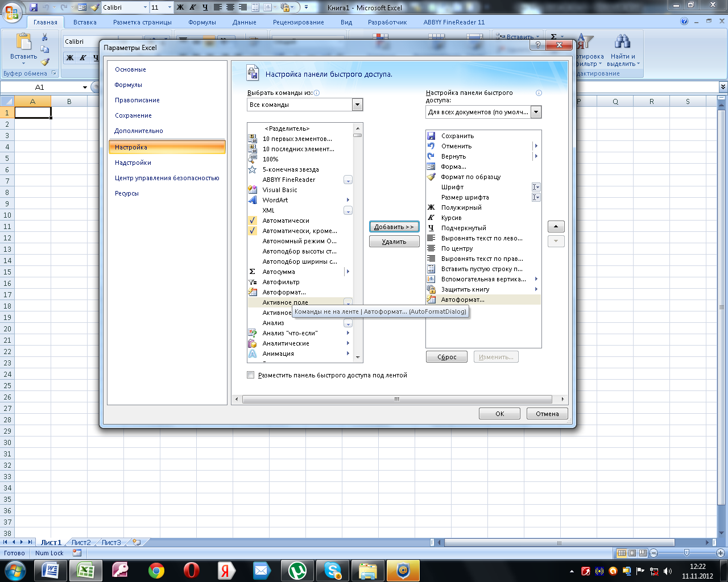Select the Форма... command icon
The width and height of the screenshot is (728, 582).
(x=431, y=167)
